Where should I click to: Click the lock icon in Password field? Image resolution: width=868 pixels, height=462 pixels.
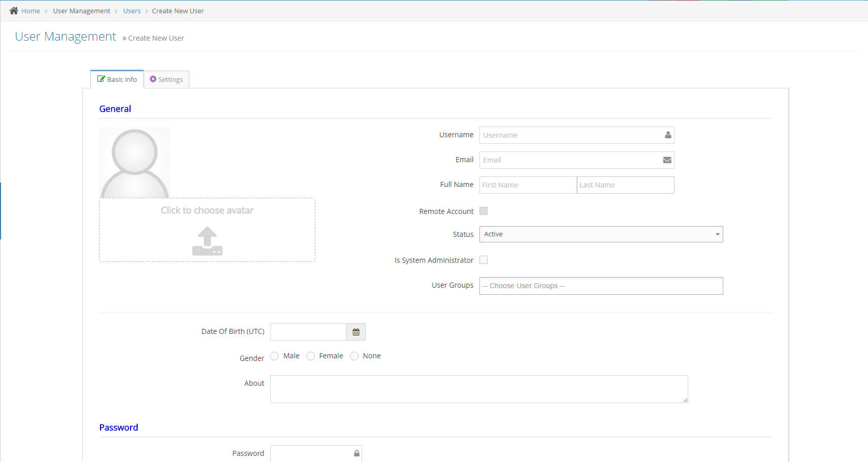pyautogui.click(x=357, y=453)
